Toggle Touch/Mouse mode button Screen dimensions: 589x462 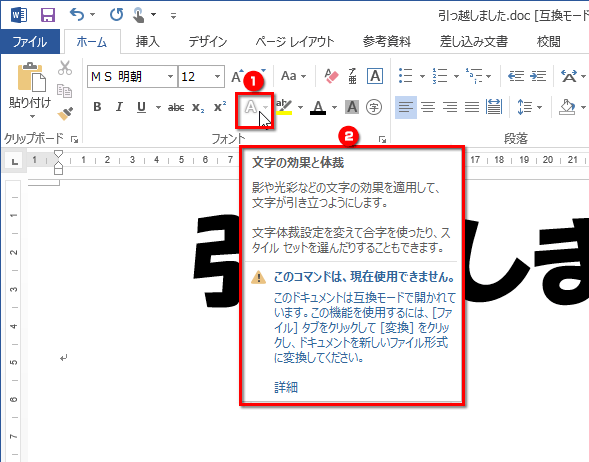[x=139, y=15]
